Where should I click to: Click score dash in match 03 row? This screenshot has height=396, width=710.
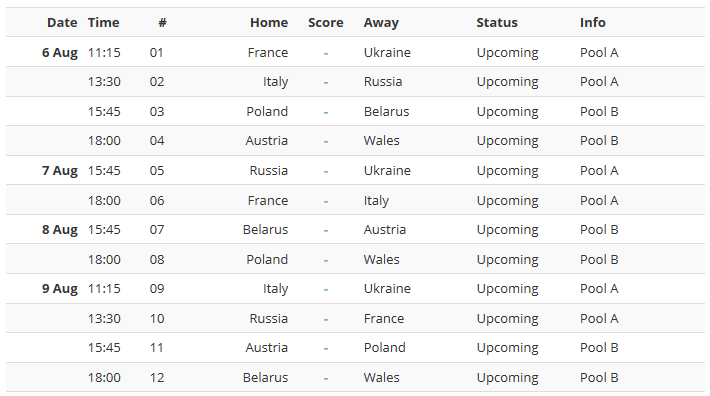point(326,112)
